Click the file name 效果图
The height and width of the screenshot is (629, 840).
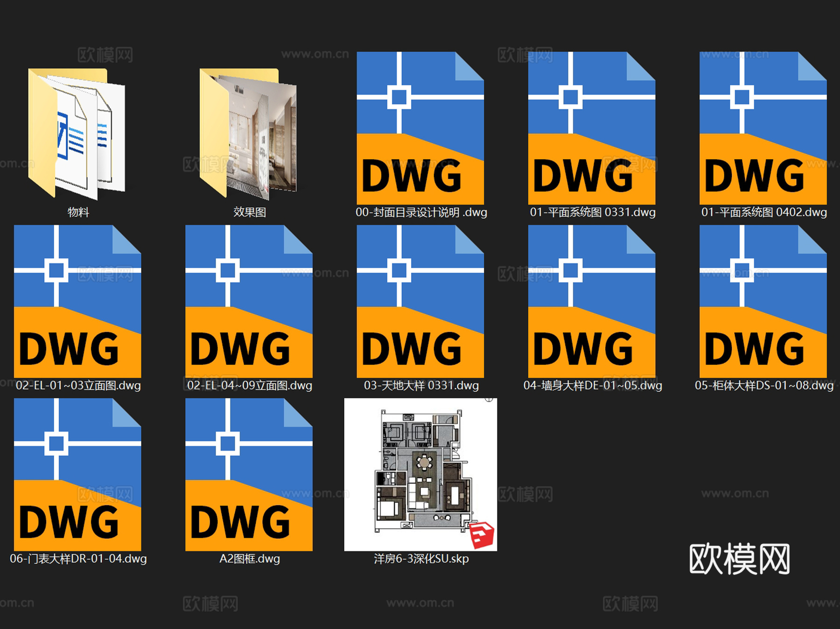pos(250,212)
